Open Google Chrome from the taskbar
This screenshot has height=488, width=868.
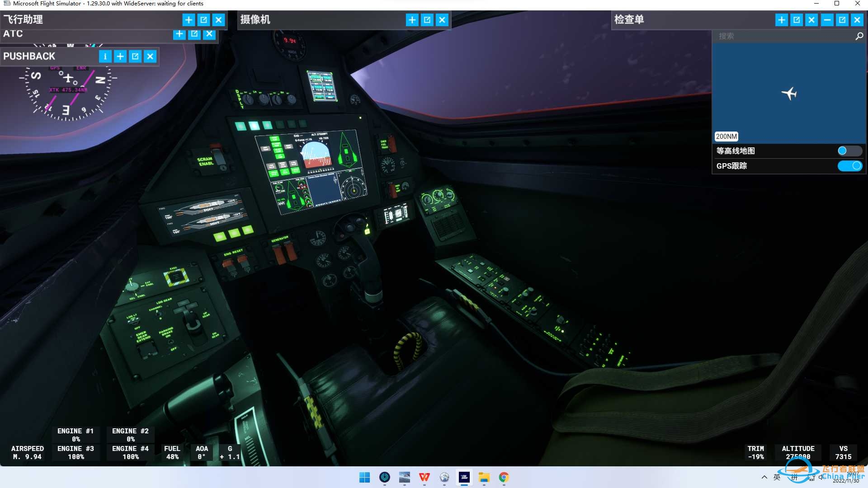504,477
